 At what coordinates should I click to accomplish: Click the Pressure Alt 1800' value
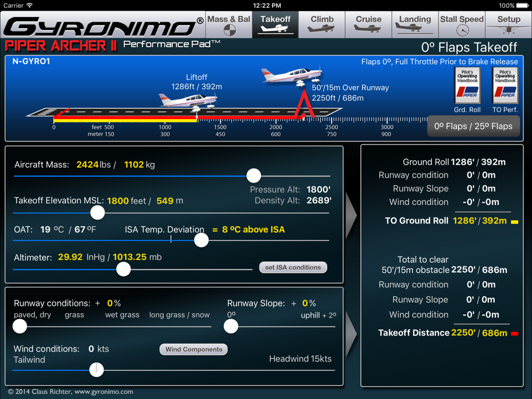(x=319, y=189)
